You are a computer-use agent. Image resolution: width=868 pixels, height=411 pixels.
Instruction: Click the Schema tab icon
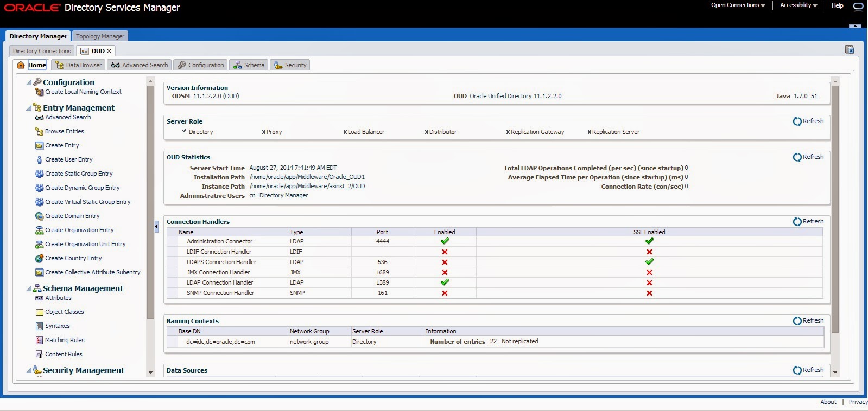237,65
